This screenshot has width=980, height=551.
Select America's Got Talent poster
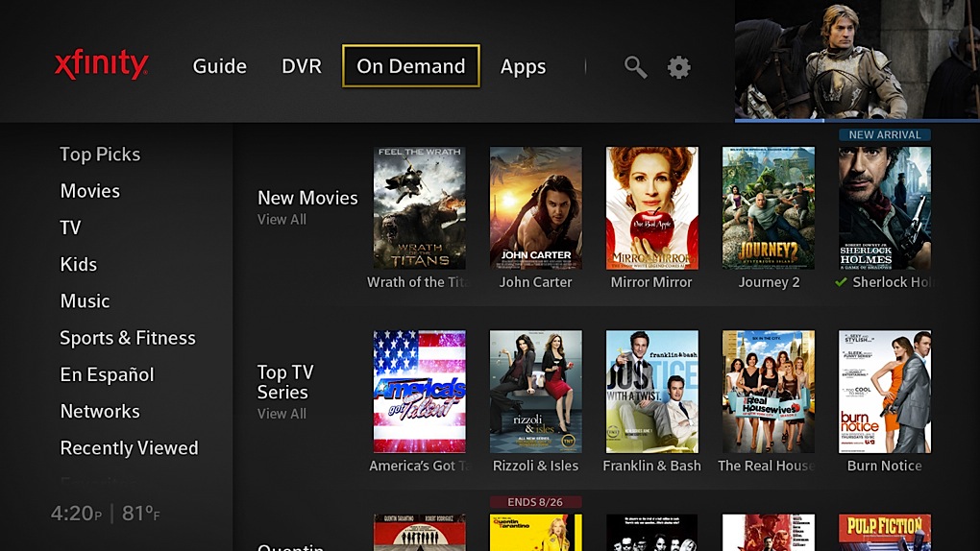pyautogui.click(x=419, y=392)
